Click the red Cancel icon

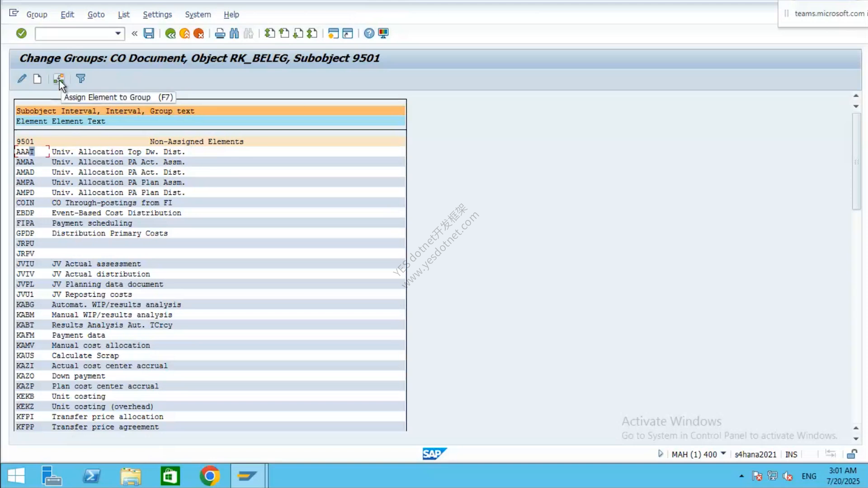click(x=198, y=33)
